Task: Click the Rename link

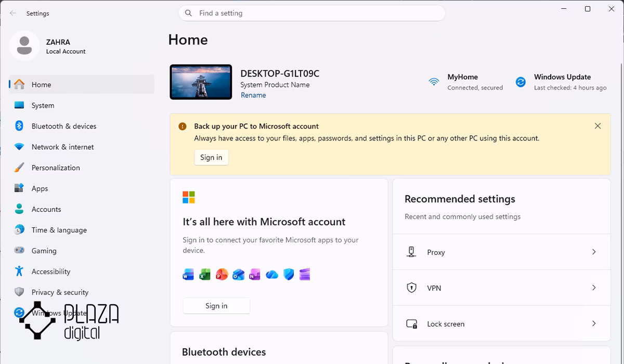Action: 253,95
